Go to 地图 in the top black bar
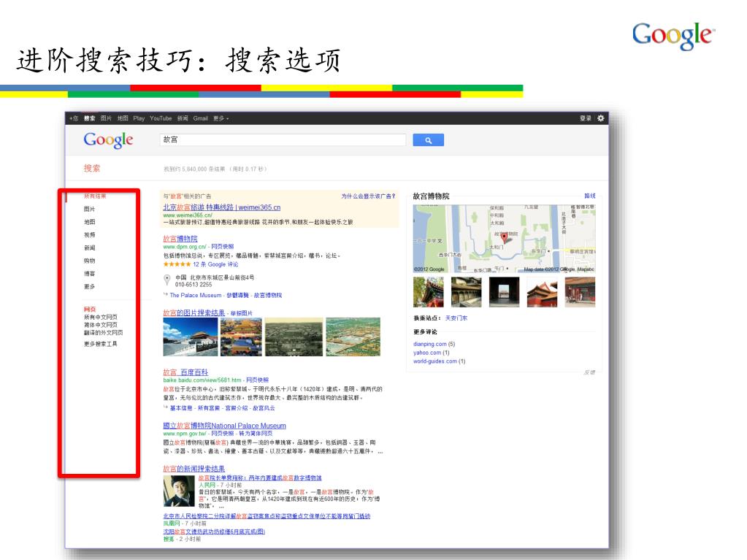 point(123,118)
